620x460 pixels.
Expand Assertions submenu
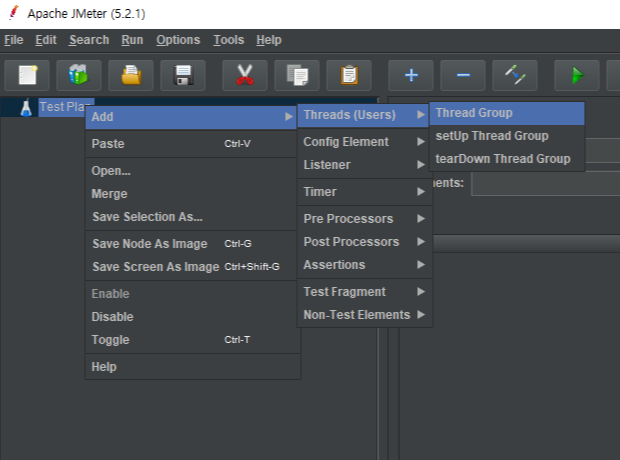(365, 265)
